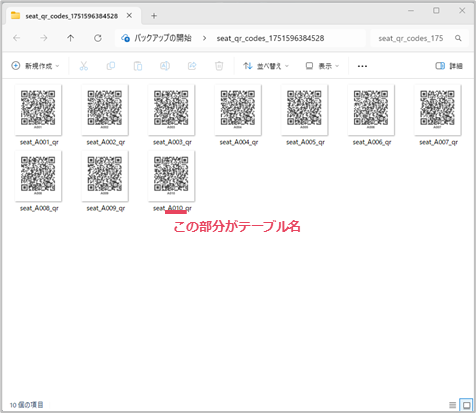This screenshot has width=476, height=413.
Task: Select seat_A009_qr thumbnail
Action: [105, 176]
